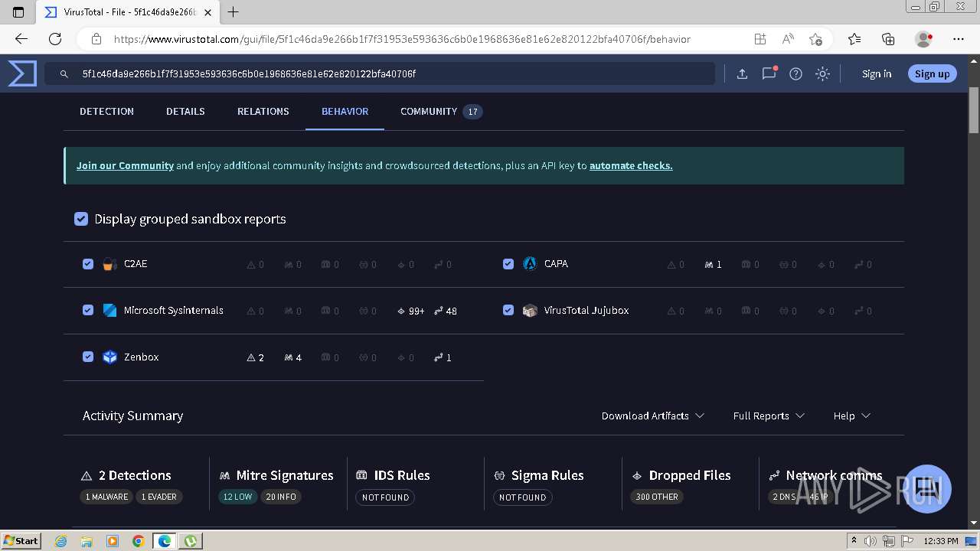The image size is (980, 551).
Task: Open Internet Explorer from taskbar
Action: 61,541
